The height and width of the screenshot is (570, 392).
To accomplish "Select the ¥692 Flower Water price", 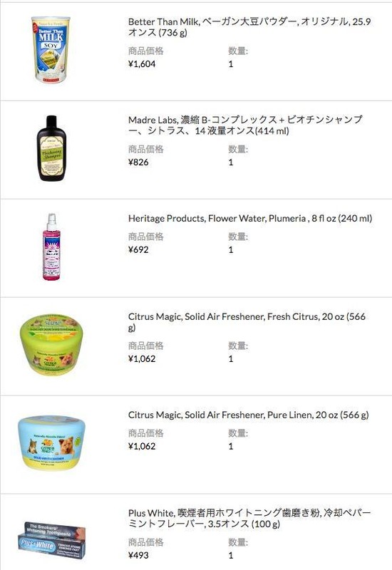I will pyautogui.click(x=138, y=250).
